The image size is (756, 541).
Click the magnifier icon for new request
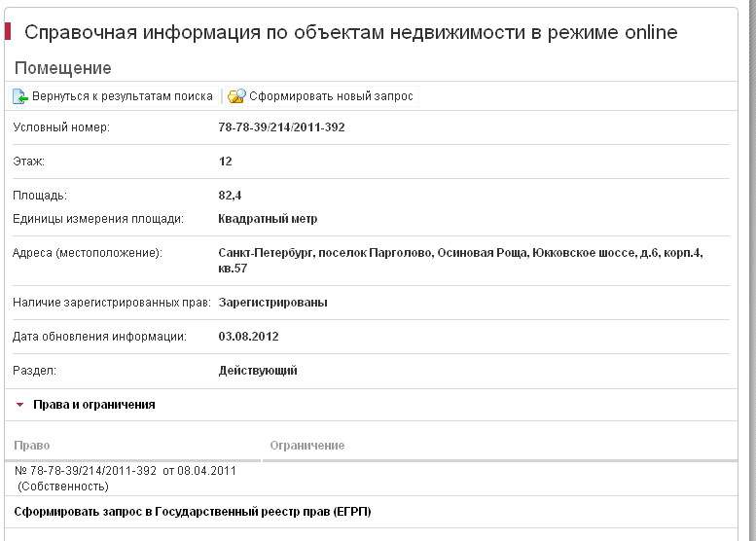[x=236, y=96]
